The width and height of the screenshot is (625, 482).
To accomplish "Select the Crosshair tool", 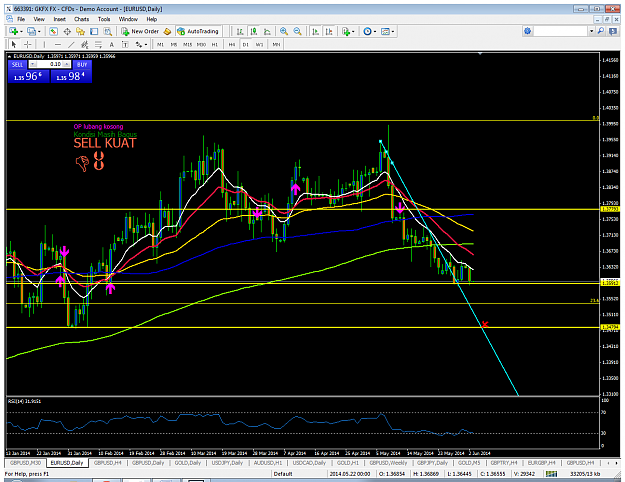I will [27, 44].
